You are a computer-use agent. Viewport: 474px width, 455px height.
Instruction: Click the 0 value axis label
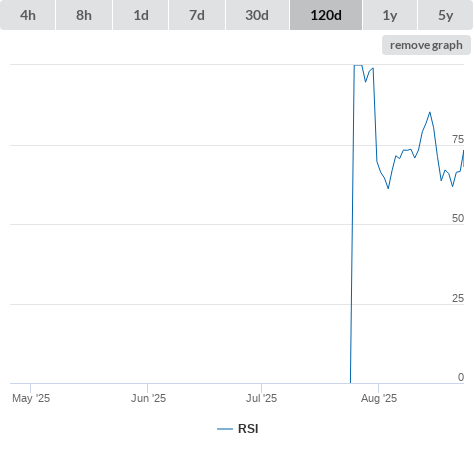coord(461,377)
